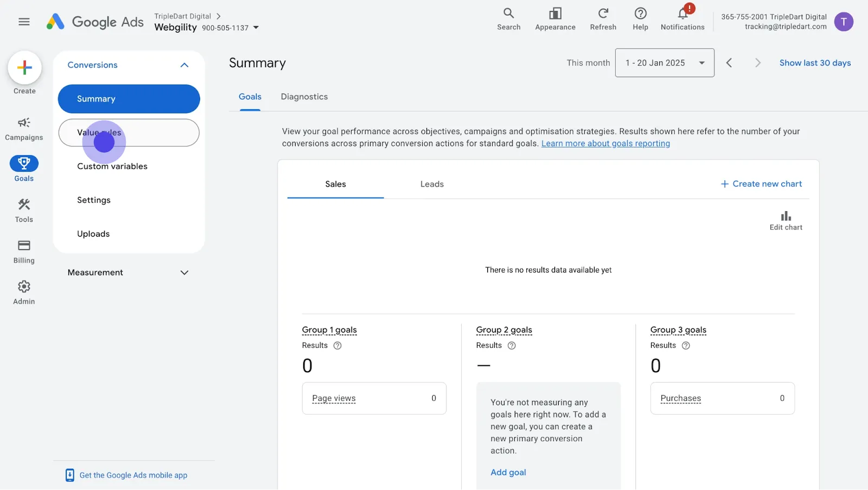The height and width of the screenshot is (490, 868).
Task: Open Custom variables page
Action: (112, 167)
